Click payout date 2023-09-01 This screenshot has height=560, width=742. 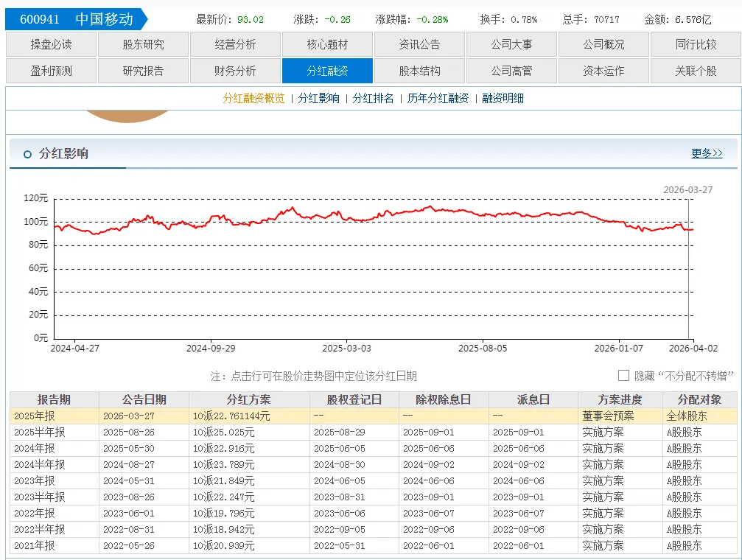[519, 497]
